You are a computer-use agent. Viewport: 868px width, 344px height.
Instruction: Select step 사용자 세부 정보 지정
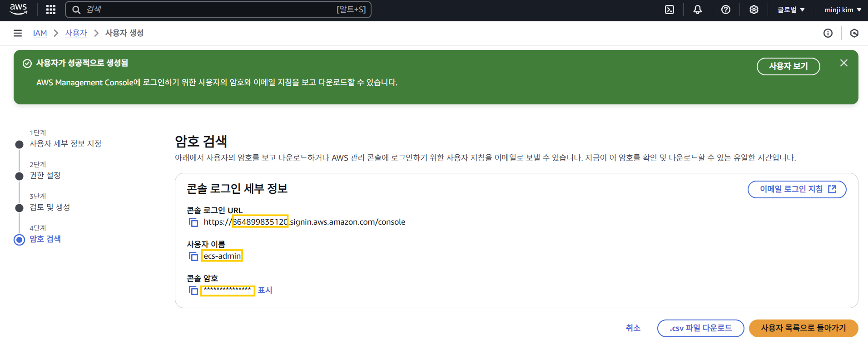[65, 144]
